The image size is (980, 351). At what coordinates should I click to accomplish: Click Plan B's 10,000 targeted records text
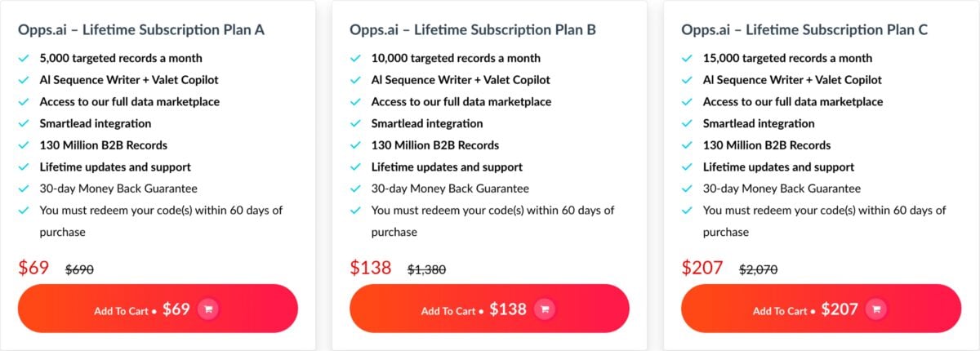tap(456, 59)
